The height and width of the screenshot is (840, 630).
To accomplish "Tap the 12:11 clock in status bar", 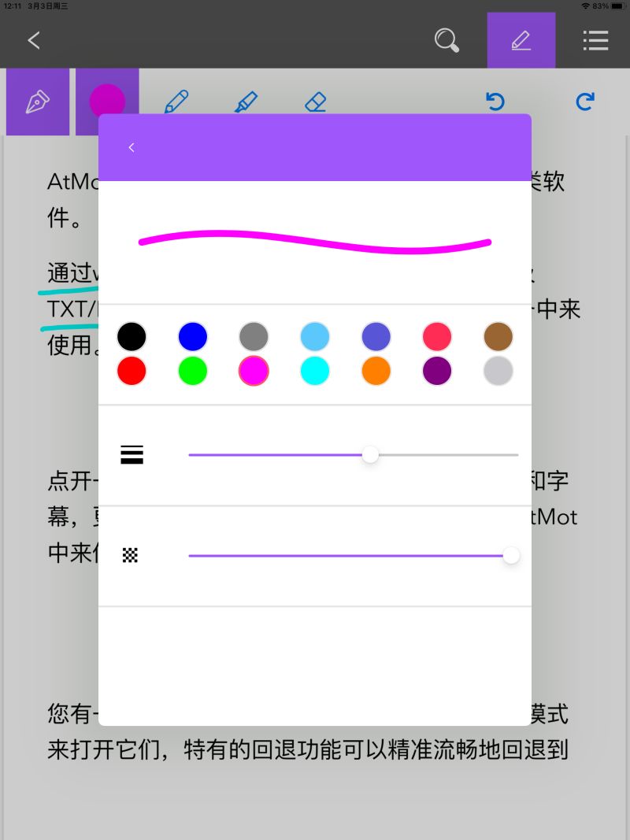I will (13, 6).
